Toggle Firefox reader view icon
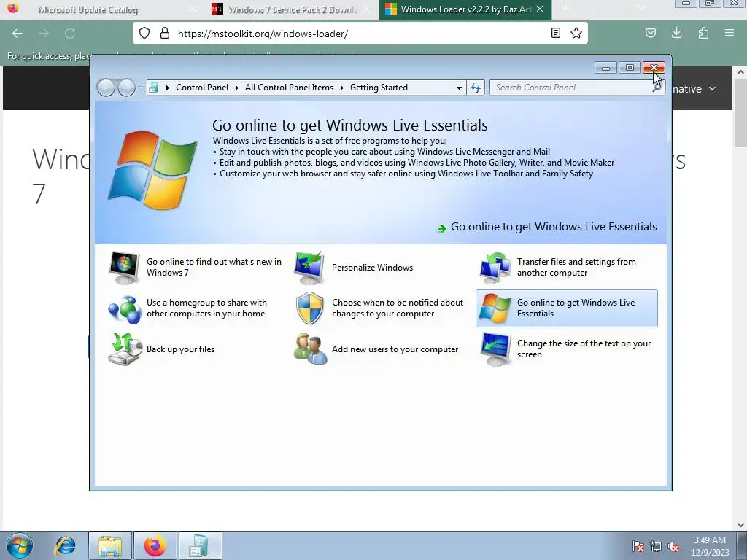 [x=555, y=33]
